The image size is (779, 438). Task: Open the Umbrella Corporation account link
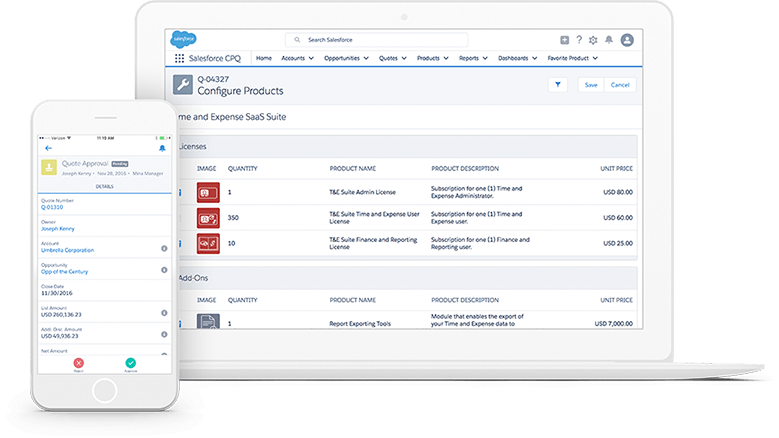click(67, 250)
